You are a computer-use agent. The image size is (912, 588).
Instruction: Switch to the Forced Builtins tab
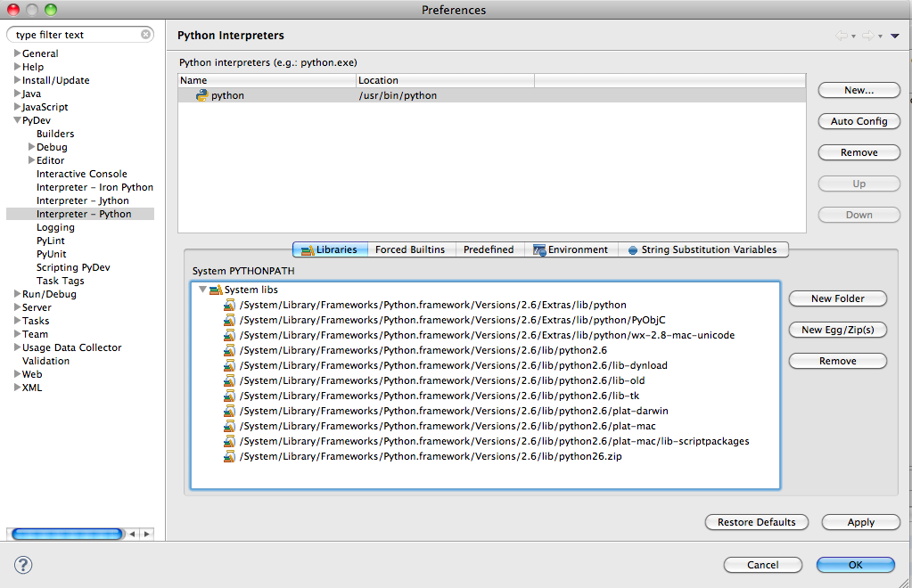(x=410, y=249)
